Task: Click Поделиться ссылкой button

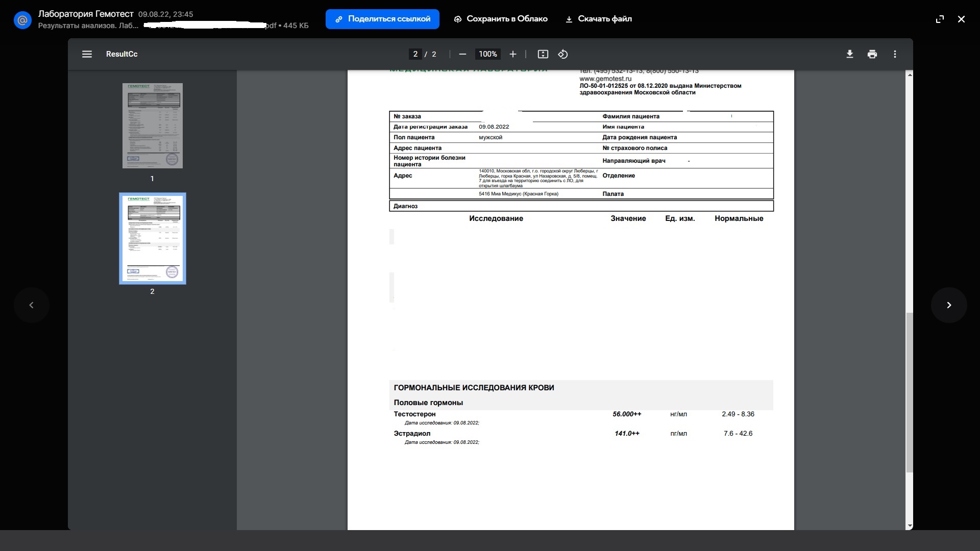Action: pyautogui.click(x=382, y=19)
